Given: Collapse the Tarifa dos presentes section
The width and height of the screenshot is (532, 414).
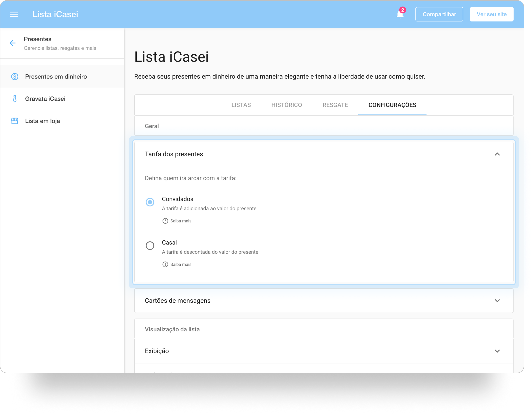Looking at the screenshot, I should pos(497,154).
